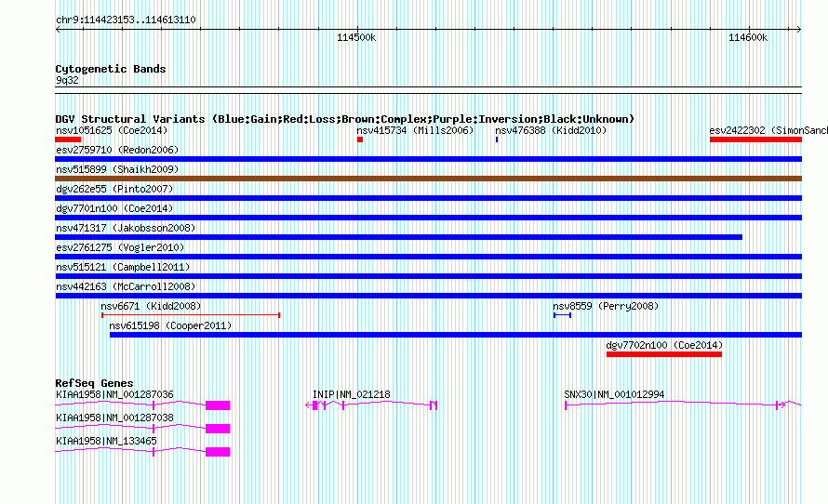The image size is (828, 504).
Task: Click the nsv515899 (Shaikh2009) label
Action: [117, 169]
